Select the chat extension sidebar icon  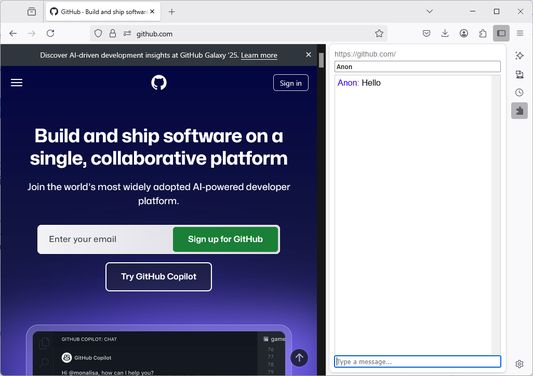point(519,111)
